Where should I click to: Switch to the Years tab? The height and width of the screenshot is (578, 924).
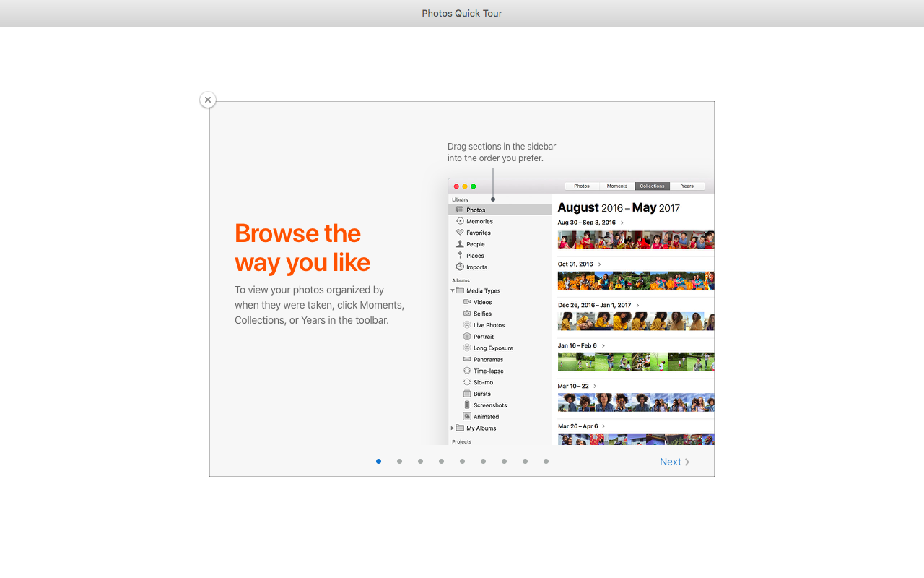(x=687, y=186)
